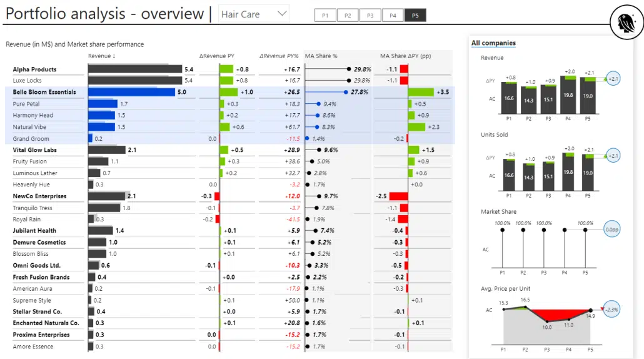Click the -2.3% Avg. Price bubble
644x359 pixels.
[611, 310]
